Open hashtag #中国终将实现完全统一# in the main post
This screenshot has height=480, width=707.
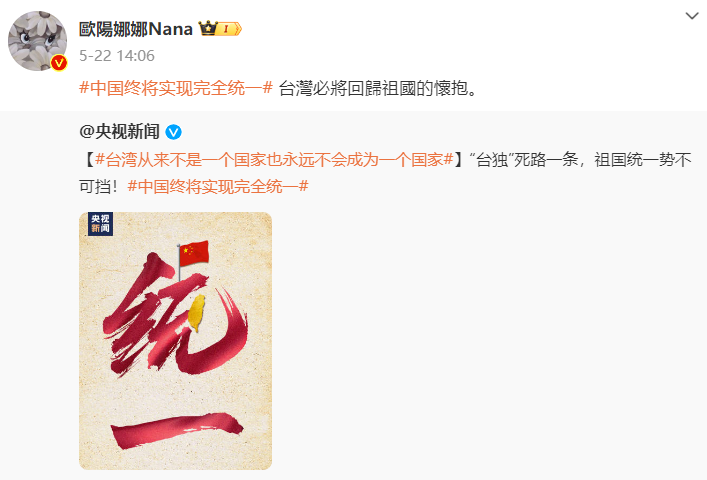click(176, 88)
